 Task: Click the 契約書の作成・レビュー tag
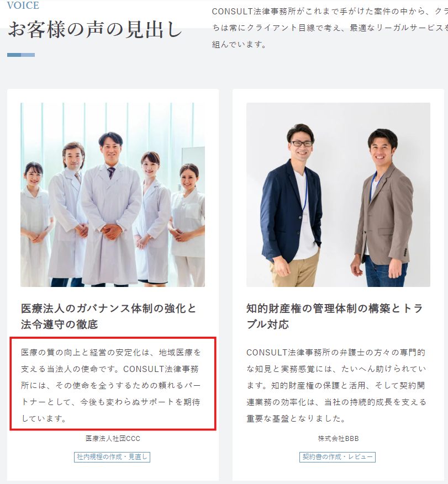click(x=338, y=457)
